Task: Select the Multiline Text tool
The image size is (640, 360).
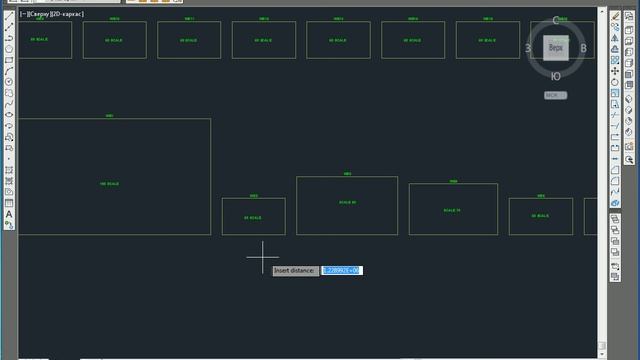Action: 9,214
